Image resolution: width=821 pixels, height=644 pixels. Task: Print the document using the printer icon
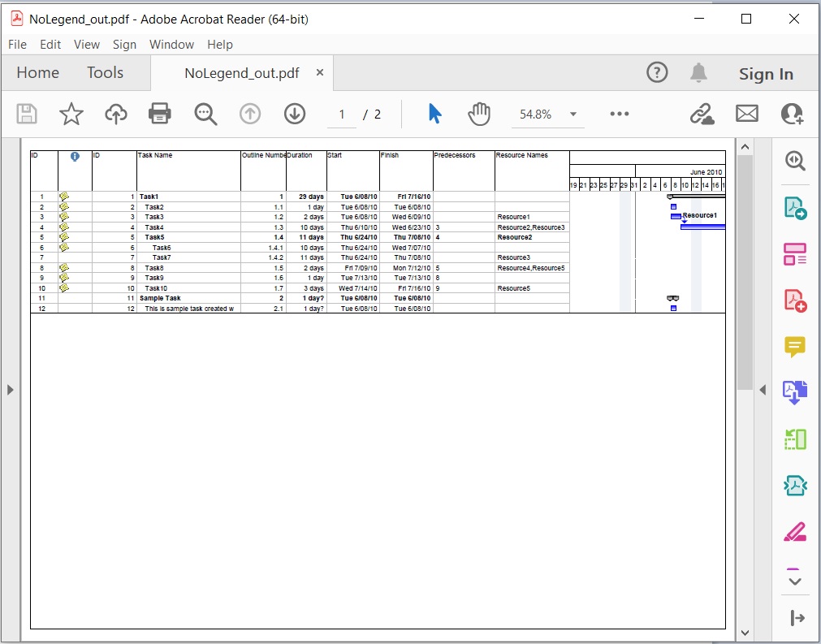coord(159,114)
